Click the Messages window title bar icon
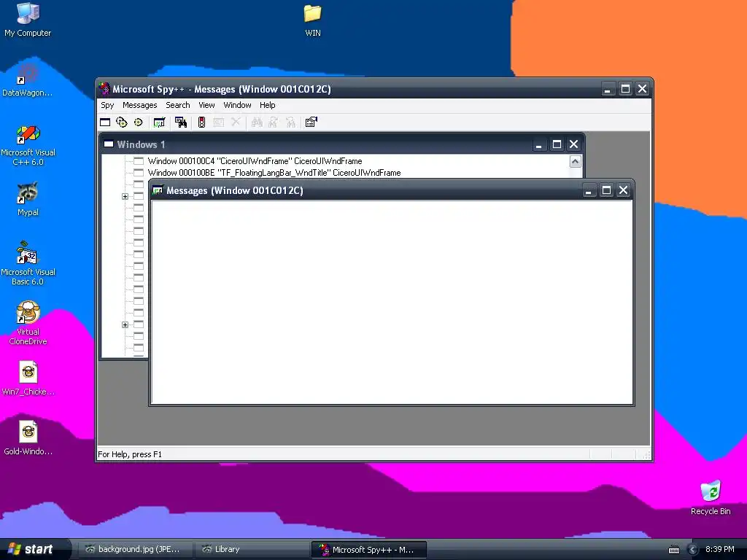The image size is (747, 560). [158, 190]
